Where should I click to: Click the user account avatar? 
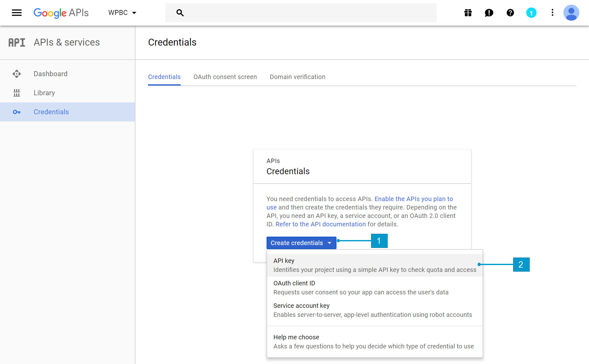click(x=571, y=13)
